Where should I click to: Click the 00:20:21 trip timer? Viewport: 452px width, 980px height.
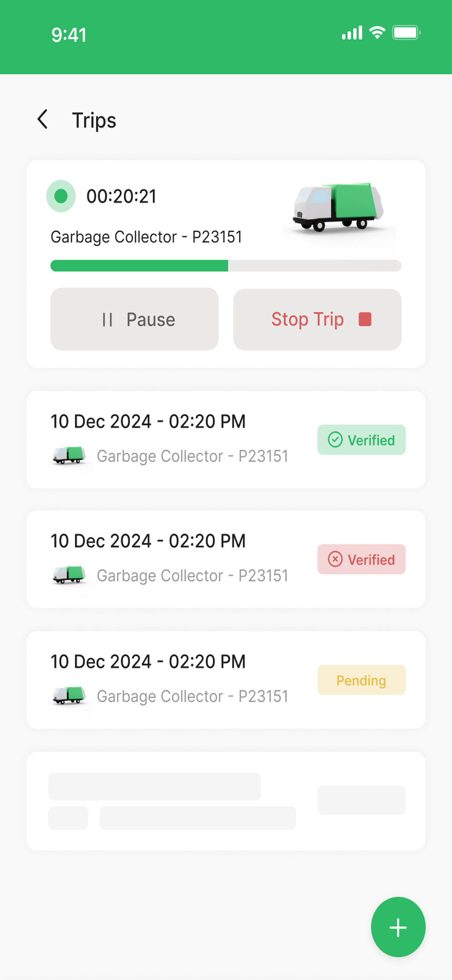[121, 197]
